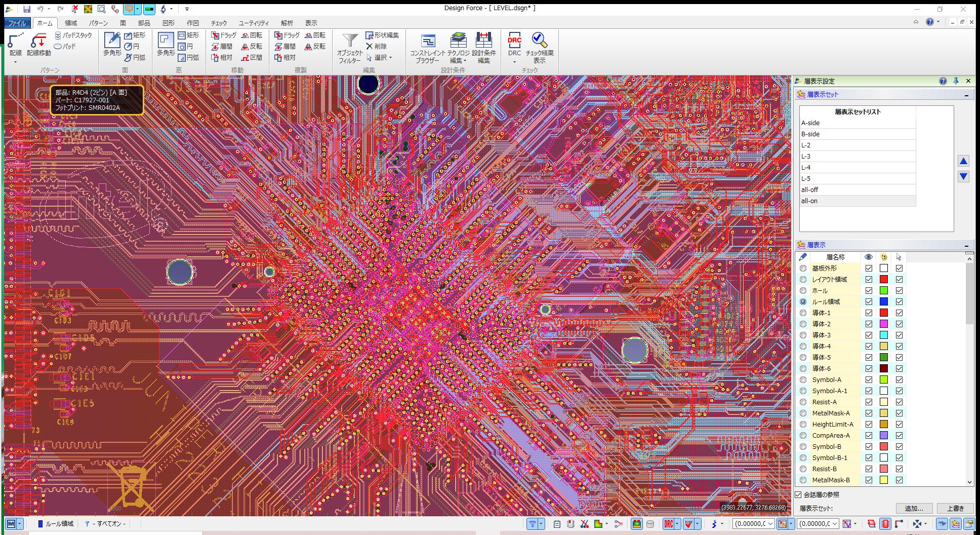The width and height of the screenshot is (980, 535).
Task: Switch to the 解析 ribbon tab
Action: click(287, 23)
